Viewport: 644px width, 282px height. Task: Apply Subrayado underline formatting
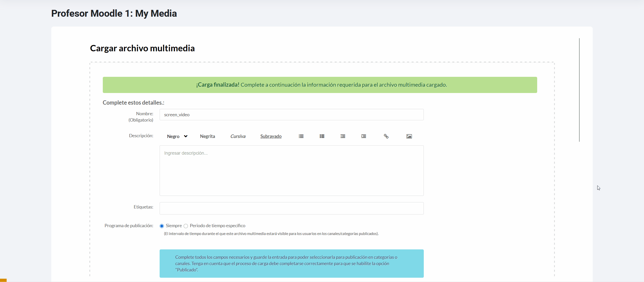coord(271,136)
